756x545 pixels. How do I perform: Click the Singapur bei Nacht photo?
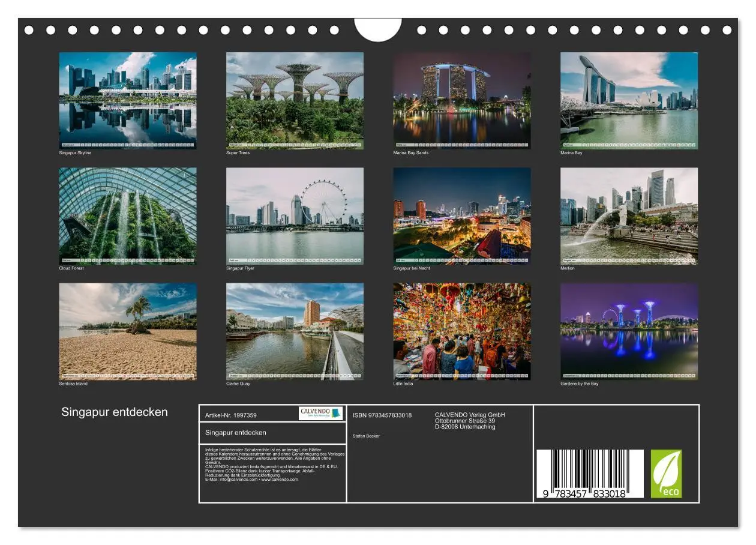[x=462, y=216]
